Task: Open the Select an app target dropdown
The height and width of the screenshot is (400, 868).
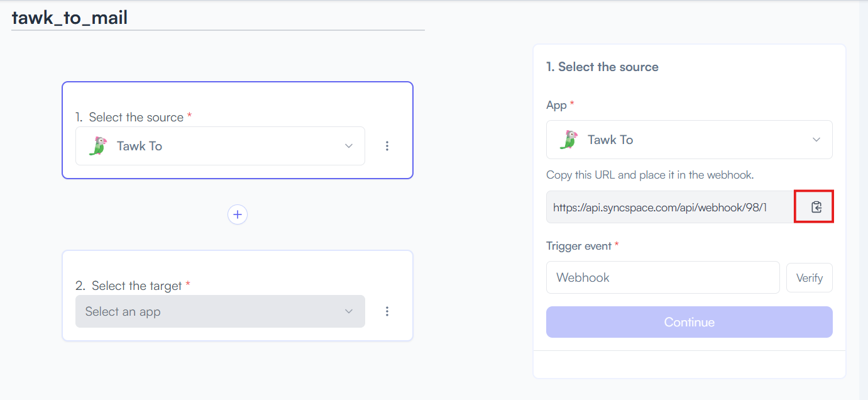Action: (x=220, y=311)
